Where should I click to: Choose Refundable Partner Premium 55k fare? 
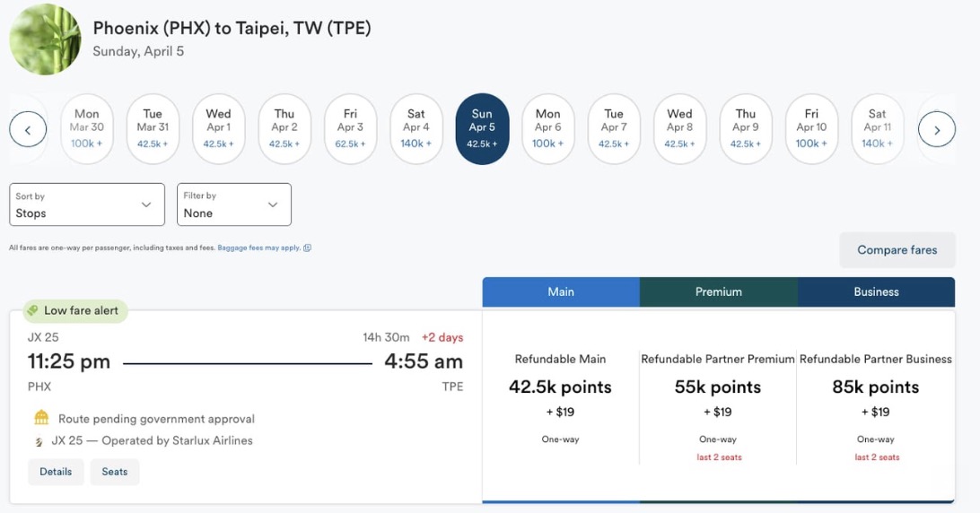pyautogui.click(x=718, y=398)
